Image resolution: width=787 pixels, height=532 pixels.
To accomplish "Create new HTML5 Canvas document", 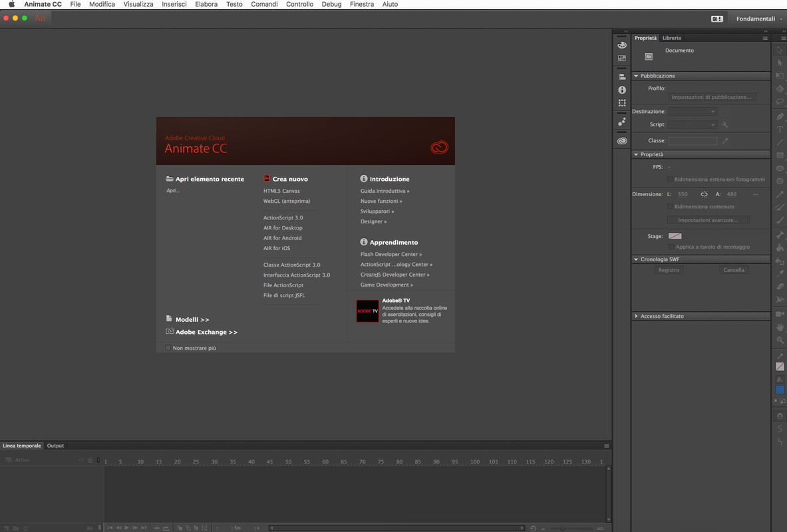I will (x=281, y=191).
